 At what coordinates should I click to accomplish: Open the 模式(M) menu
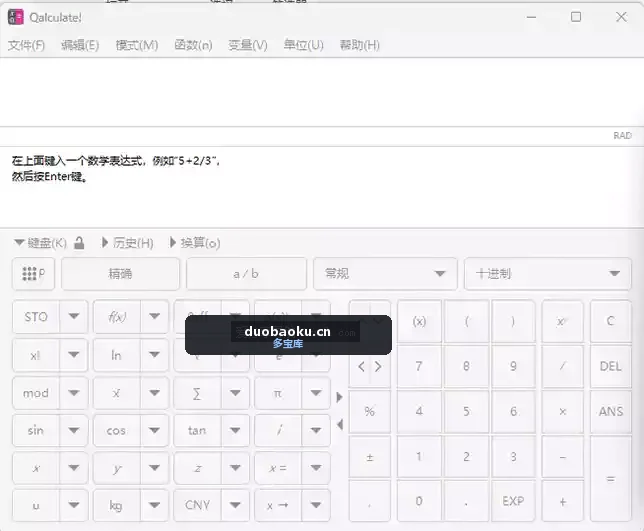point(137,45)
